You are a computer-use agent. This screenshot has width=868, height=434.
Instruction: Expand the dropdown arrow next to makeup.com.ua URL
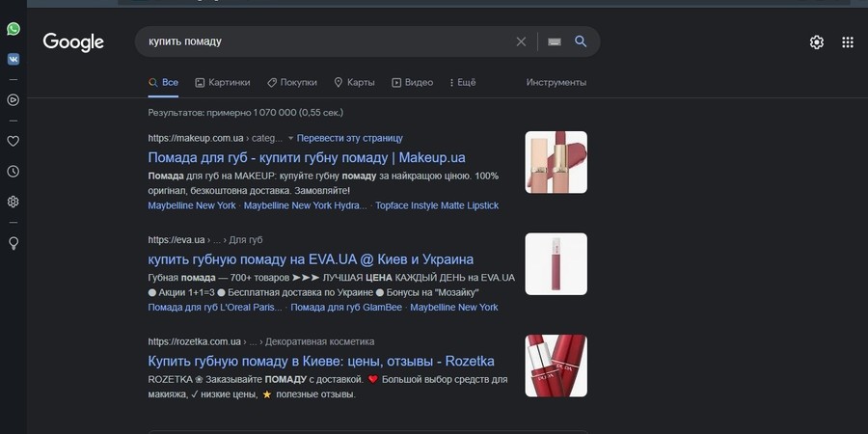click(290, 138)
